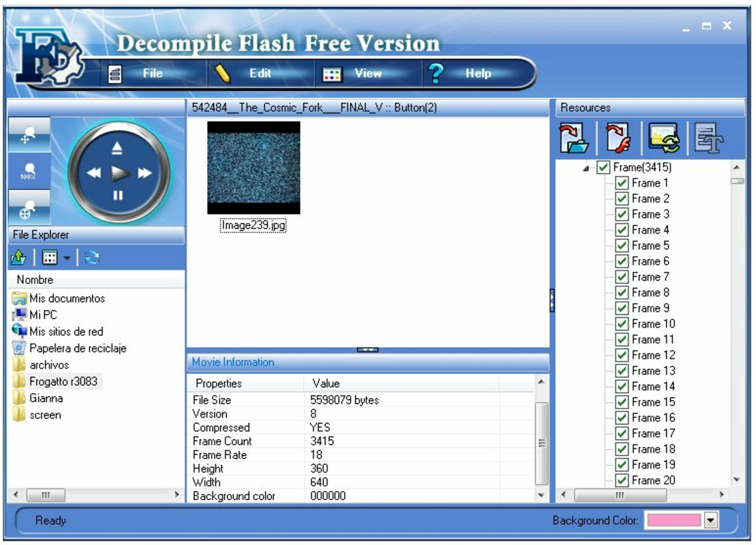This screenshot has height=545, width=756.
Task: Open the Help menu
Action: (477, 74)
